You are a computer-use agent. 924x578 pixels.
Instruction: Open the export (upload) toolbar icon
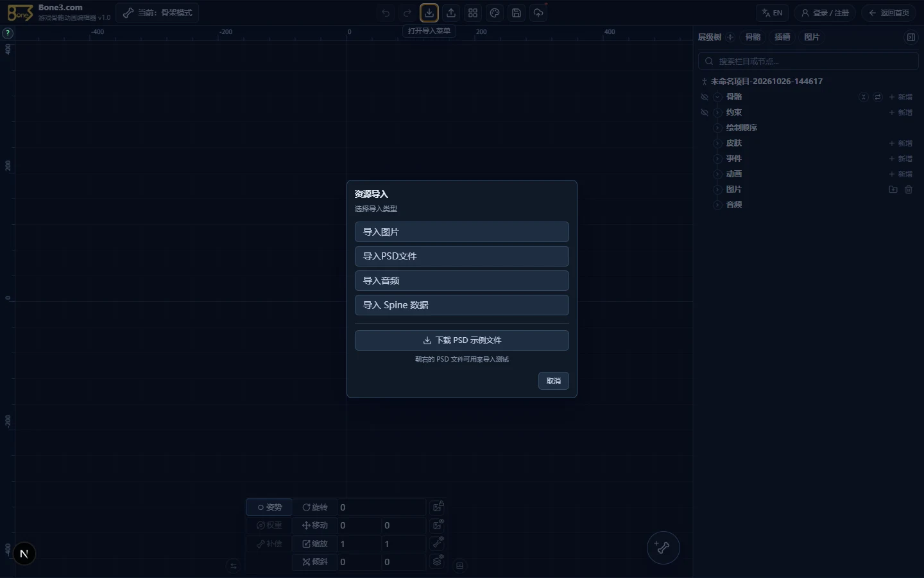(451, 13)
